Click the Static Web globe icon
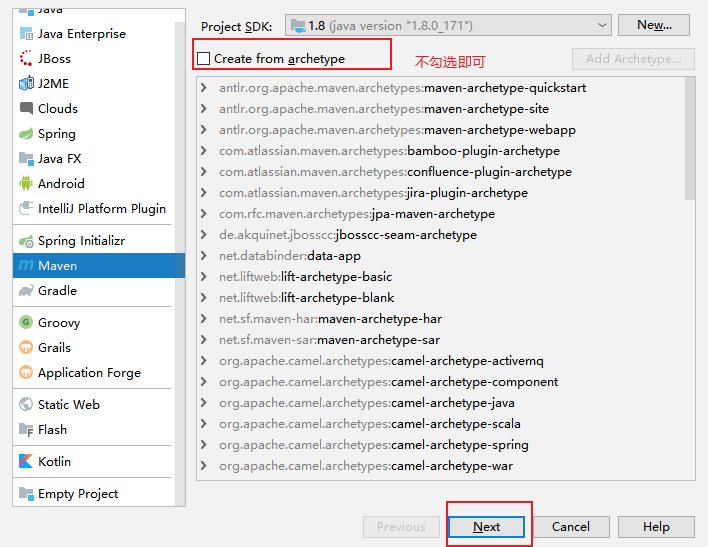Viewport: 708px width, 547px height. 26,404
